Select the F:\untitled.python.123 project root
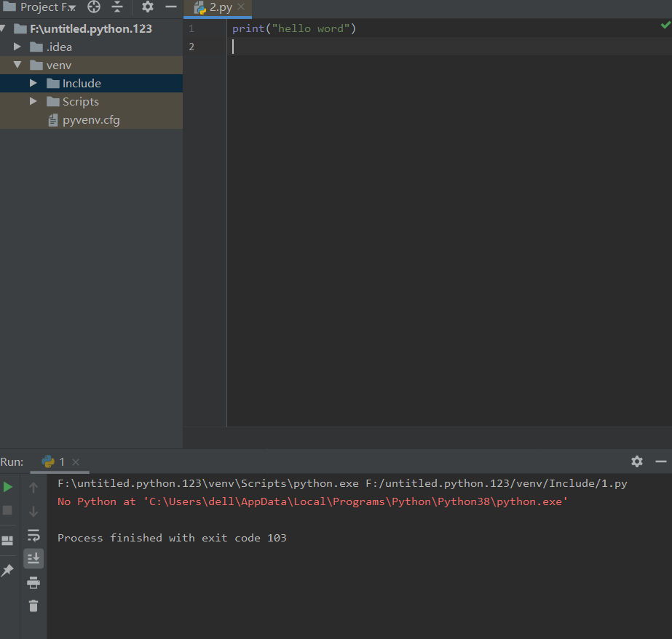672x639 pixels. coord(91,28)
